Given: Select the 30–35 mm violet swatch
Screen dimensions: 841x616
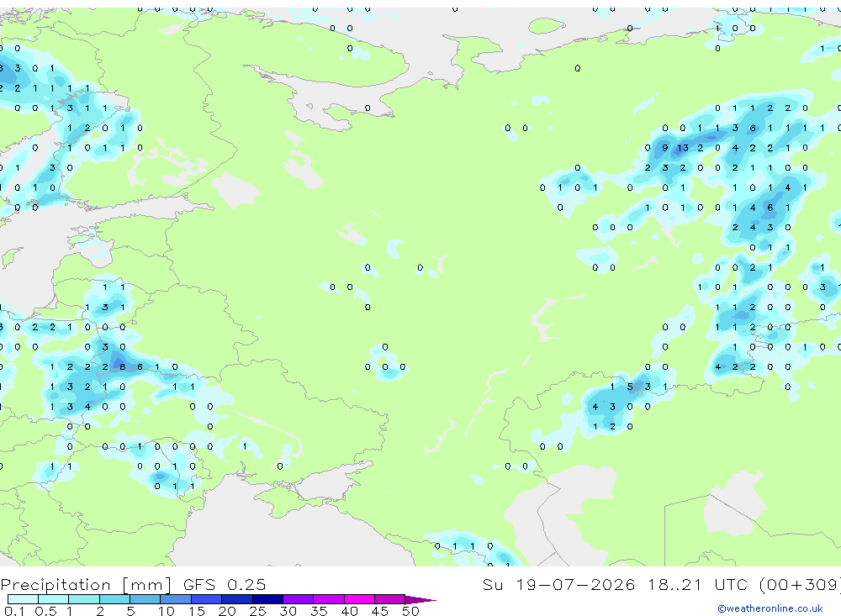Looking at the screenshot, I should tap(298, 599).
